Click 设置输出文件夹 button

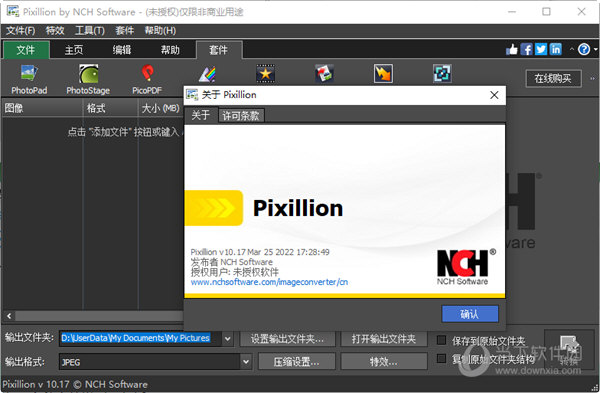(x=287, y=339)
